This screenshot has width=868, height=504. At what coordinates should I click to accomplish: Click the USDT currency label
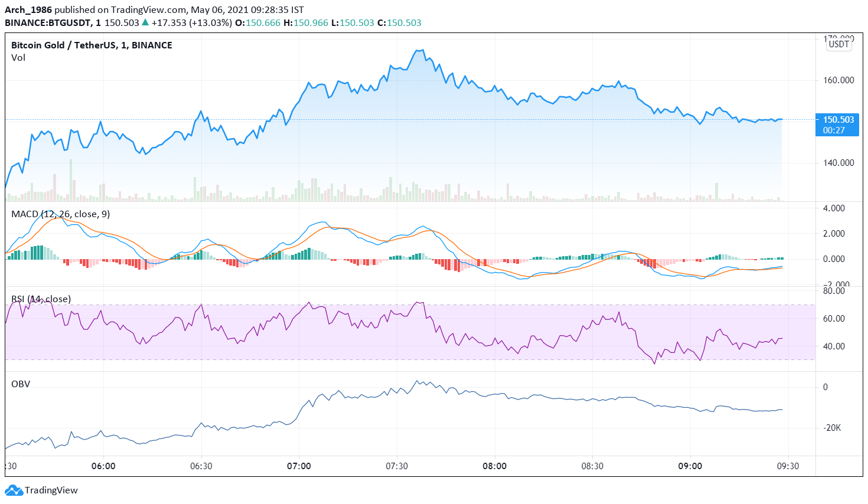coord(838,44)
